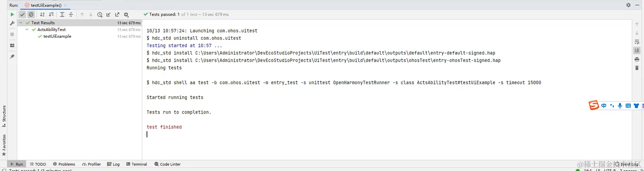Expand all test result nodes
Image resolution: width=644 pixels, height=171 pixels.
(62, 14)
